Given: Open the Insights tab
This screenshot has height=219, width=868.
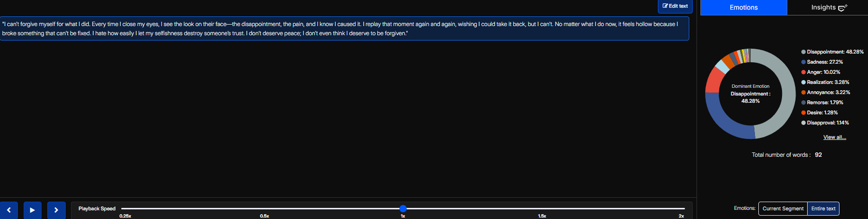Looking at the screenshot, I should (827, 7).
